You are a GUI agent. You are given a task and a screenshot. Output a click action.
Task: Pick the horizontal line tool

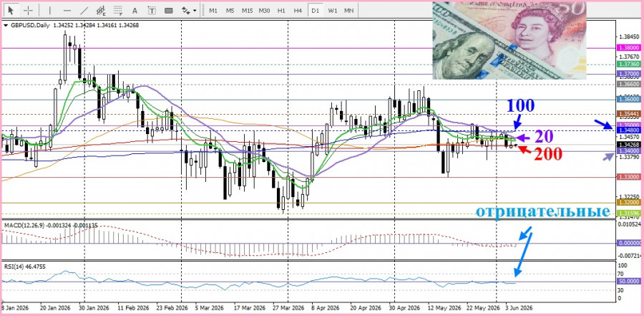tap(67, 10)
